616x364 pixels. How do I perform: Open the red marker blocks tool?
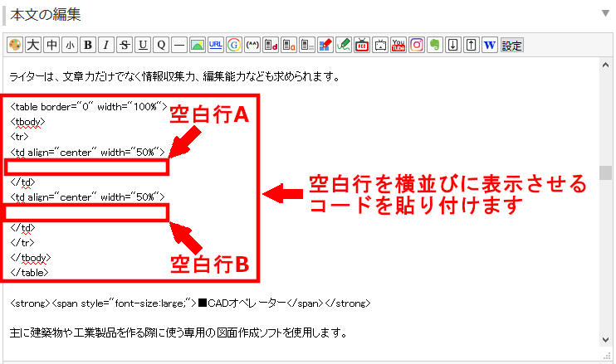(x=325, y=45)
